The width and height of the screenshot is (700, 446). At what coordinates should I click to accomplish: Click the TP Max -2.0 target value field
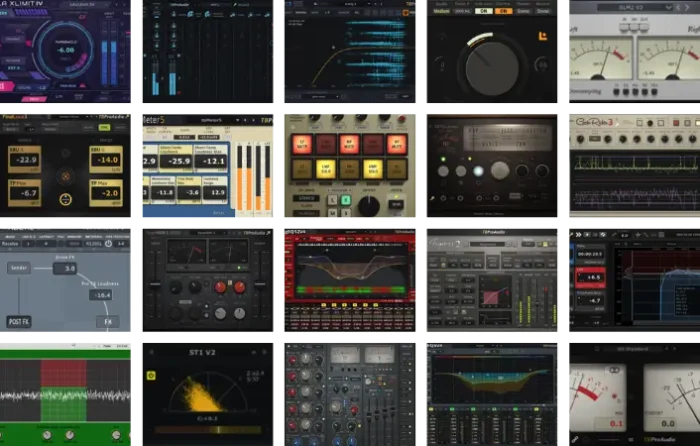click(x=107, y=193)
